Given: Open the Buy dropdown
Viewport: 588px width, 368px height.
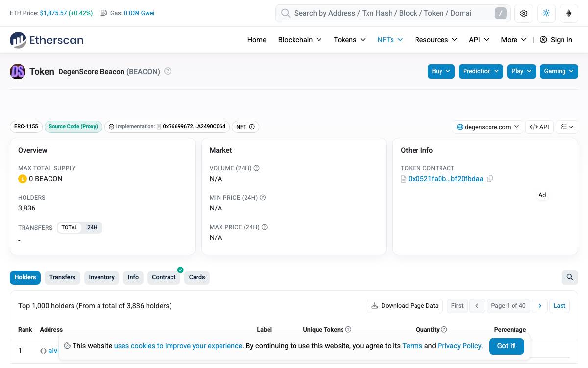Looking at the screenshot, I should point(441,71).
